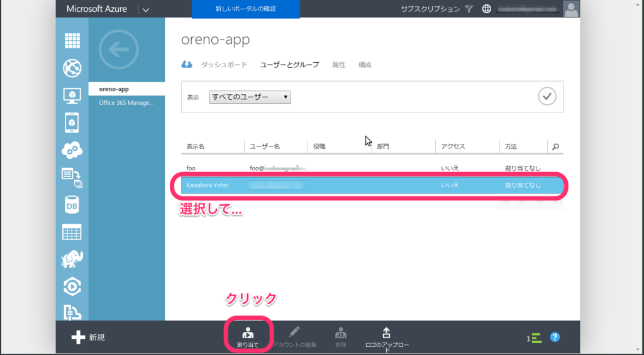
Task: Open the Storage table icon in sidebar
Action: pos(72,232)
